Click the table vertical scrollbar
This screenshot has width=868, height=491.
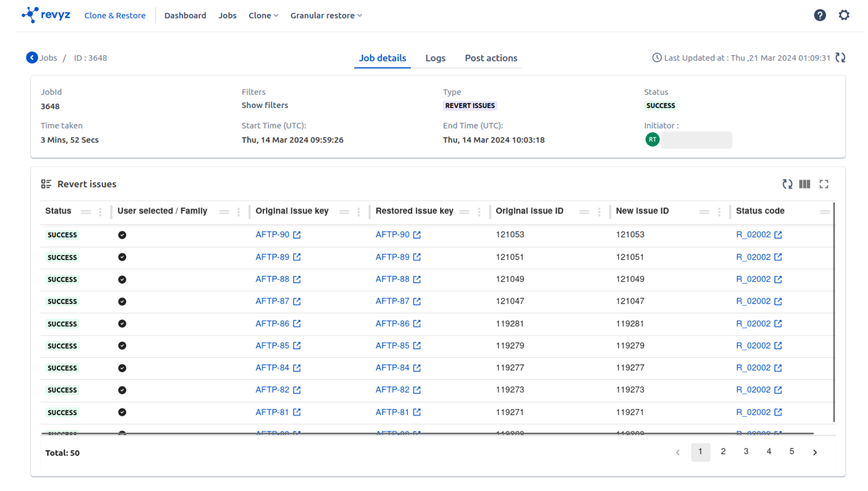pos(834,313)
